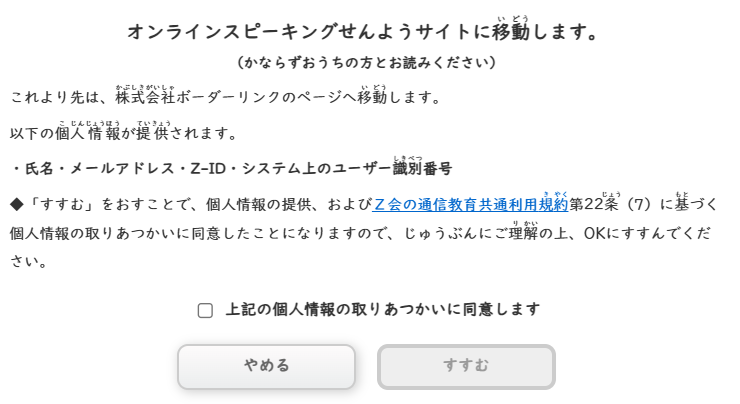This screenshot has width=740, height=404.
Task: Tick the personal information consent checkbox
Action: point(205,311)
